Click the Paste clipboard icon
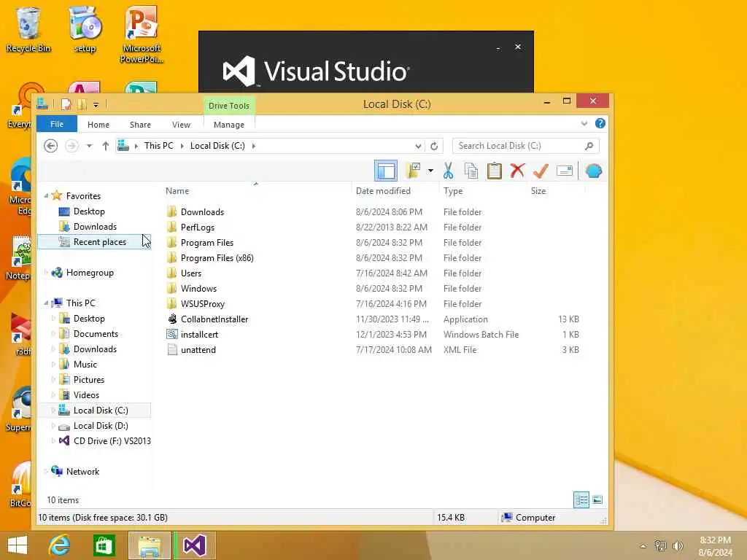 [495, 171]
